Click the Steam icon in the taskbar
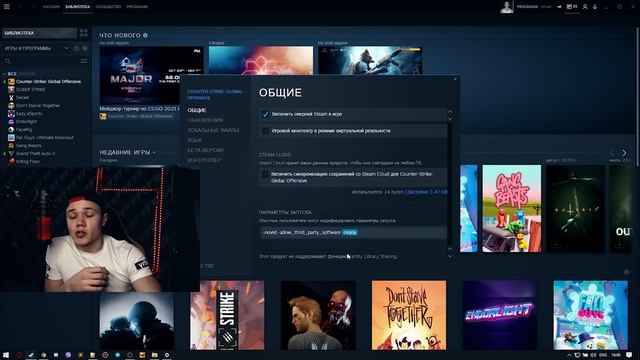This screenshot has width=640, height=360. [31, 355]
